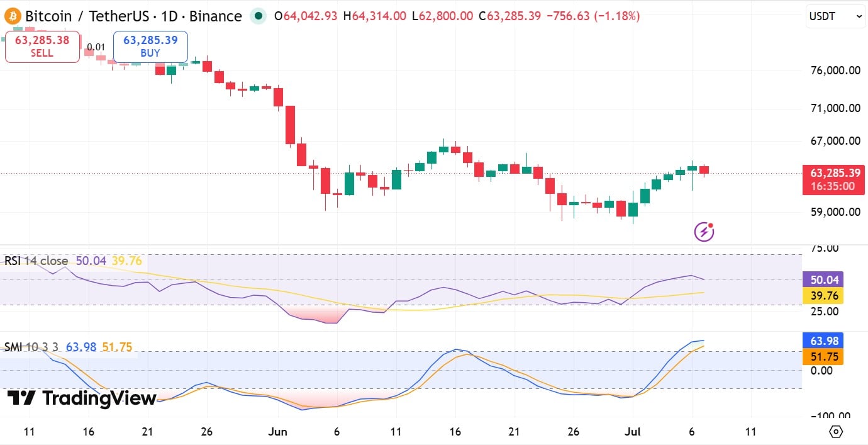Click the Bitcoin logo icon
The image size is (868, 445).
(x=13, y=16)
